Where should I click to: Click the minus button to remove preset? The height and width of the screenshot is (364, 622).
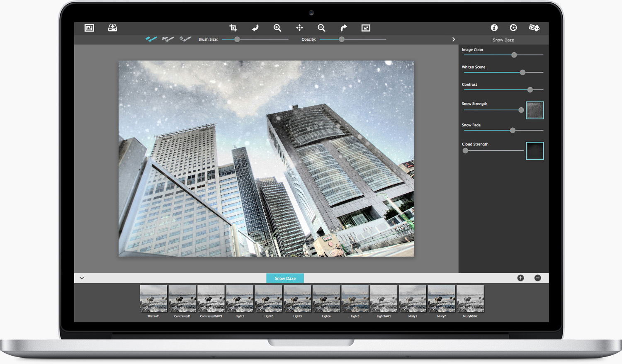[537, 278]
